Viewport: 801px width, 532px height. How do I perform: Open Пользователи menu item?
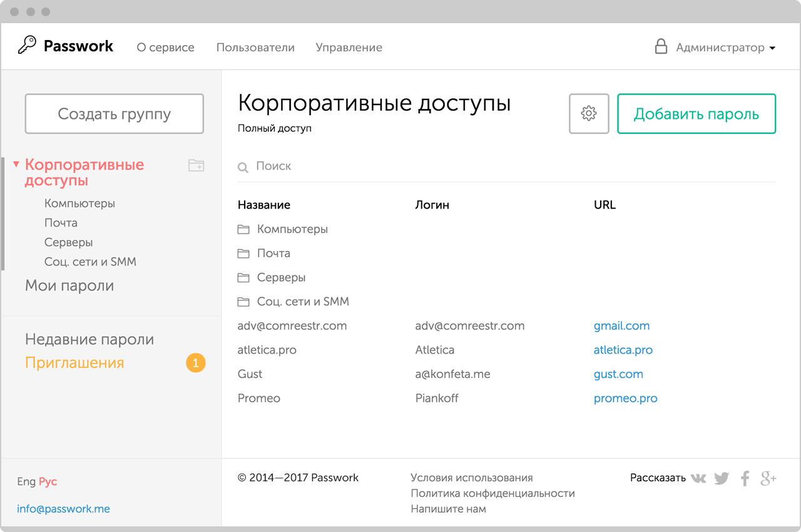pos(255,48)
